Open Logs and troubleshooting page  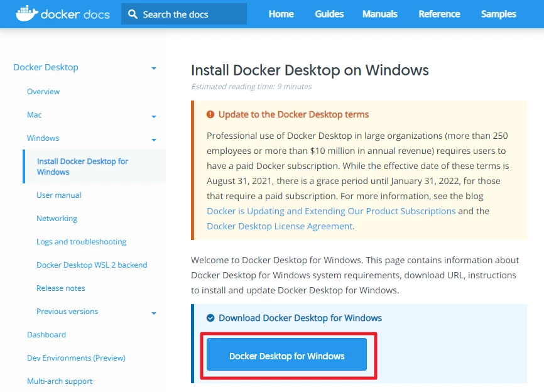81,242
